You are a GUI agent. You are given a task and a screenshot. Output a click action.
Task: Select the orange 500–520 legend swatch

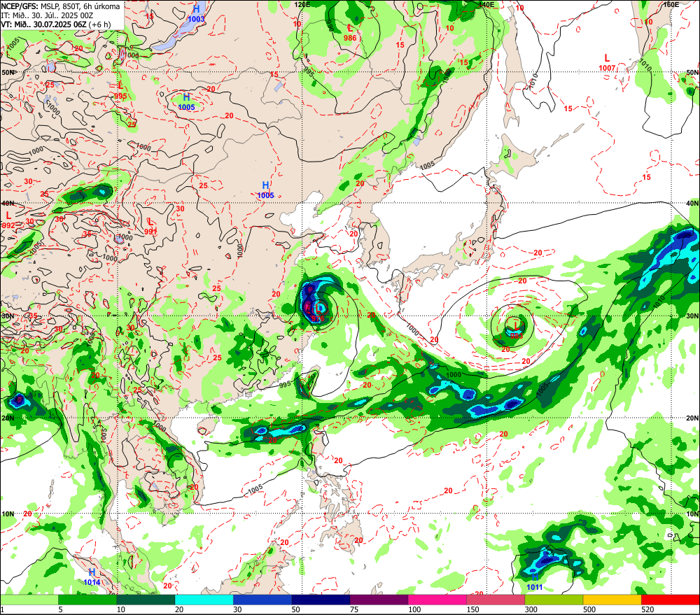pos(612,600)
